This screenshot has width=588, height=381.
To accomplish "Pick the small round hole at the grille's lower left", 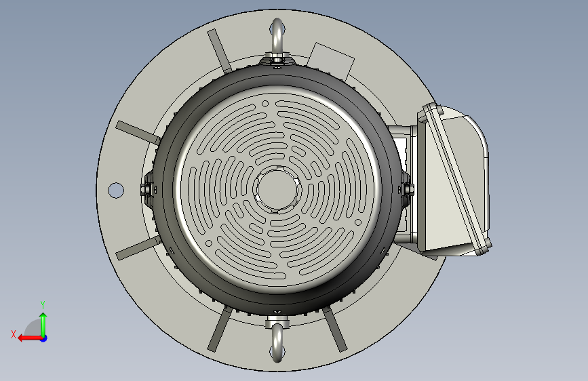I will tap(209, 244).
